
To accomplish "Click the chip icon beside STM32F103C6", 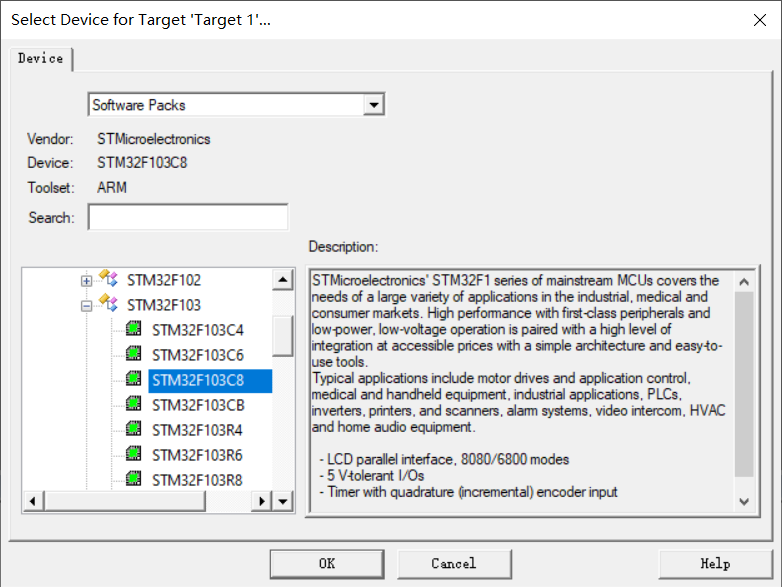I will point(134,353).
